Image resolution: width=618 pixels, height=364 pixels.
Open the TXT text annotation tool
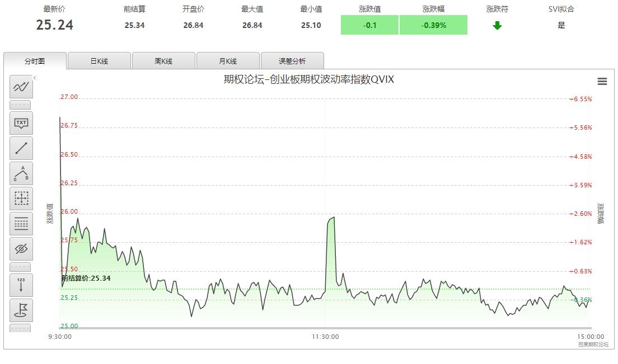click(21, 122)
